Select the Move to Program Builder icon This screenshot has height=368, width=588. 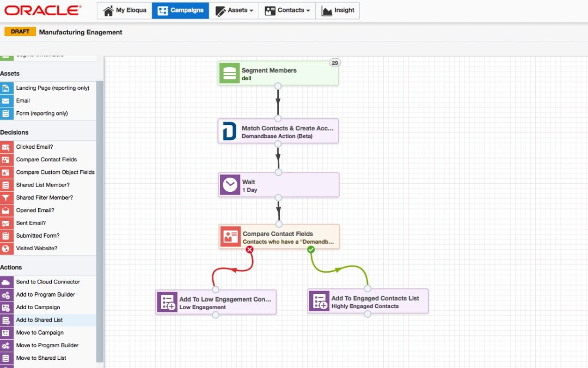click(6, 346)
